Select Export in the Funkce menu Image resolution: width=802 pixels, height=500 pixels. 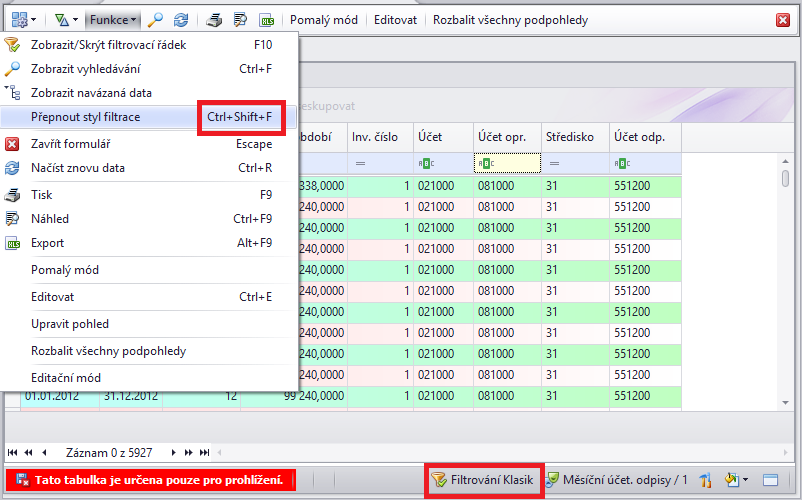click(148, 243)
